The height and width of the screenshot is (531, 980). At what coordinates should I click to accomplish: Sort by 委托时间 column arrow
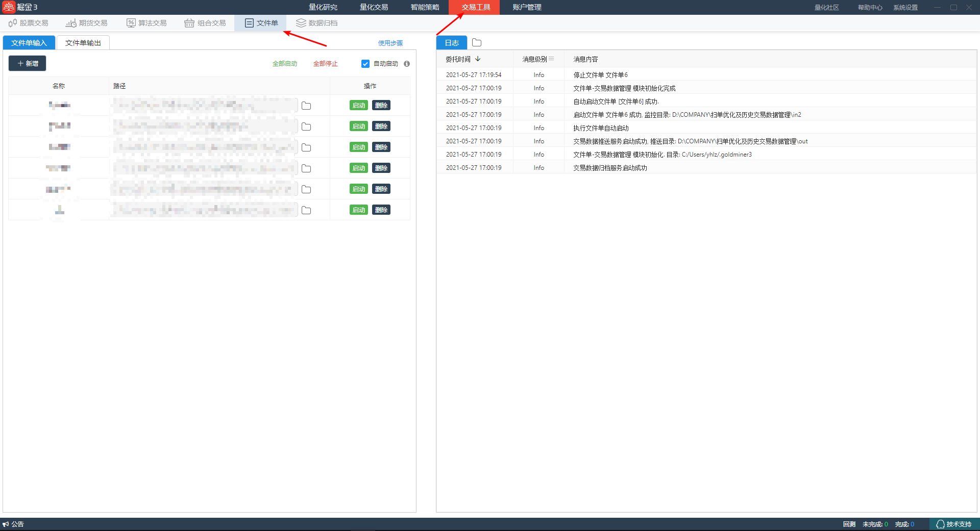[478, 59]
